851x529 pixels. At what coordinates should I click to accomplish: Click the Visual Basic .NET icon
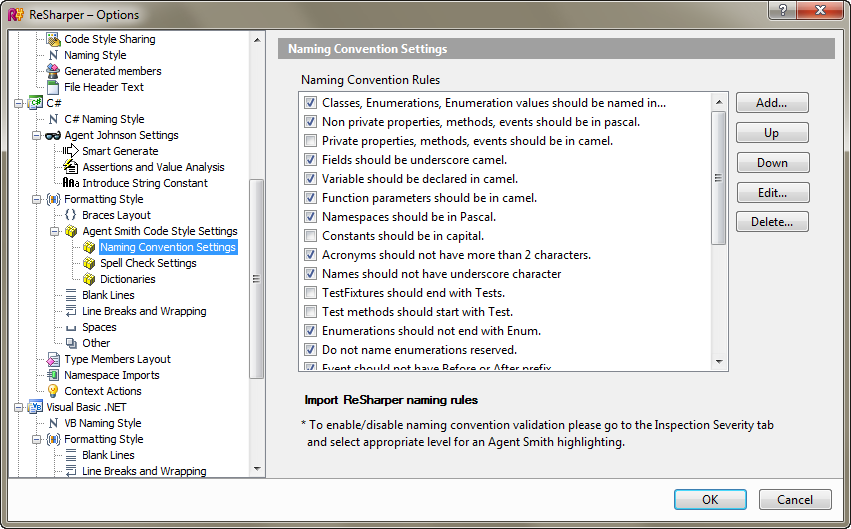tap(36, 407)
